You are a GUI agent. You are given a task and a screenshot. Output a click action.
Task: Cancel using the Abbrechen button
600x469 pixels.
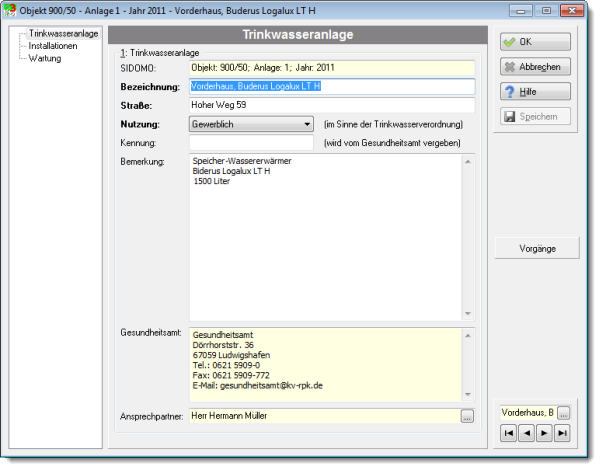click(535, 67)
